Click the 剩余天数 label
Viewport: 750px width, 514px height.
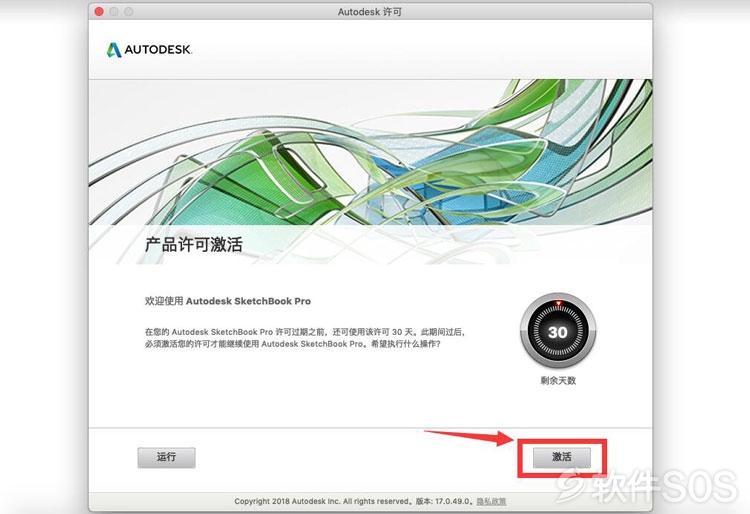pos(558,381)
